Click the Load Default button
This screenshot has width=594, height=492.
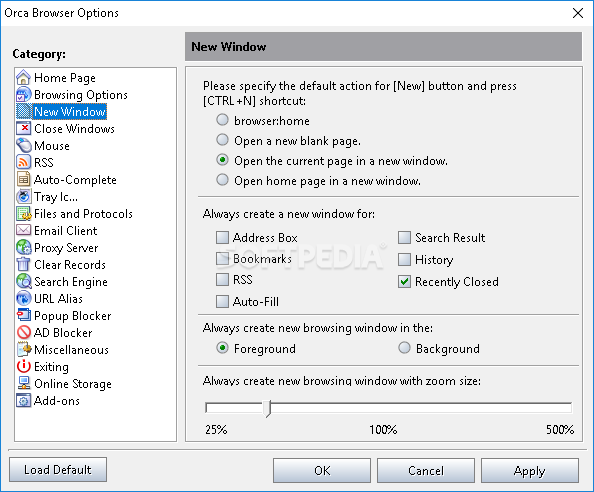pyautogui.click(x=58, y=470)
